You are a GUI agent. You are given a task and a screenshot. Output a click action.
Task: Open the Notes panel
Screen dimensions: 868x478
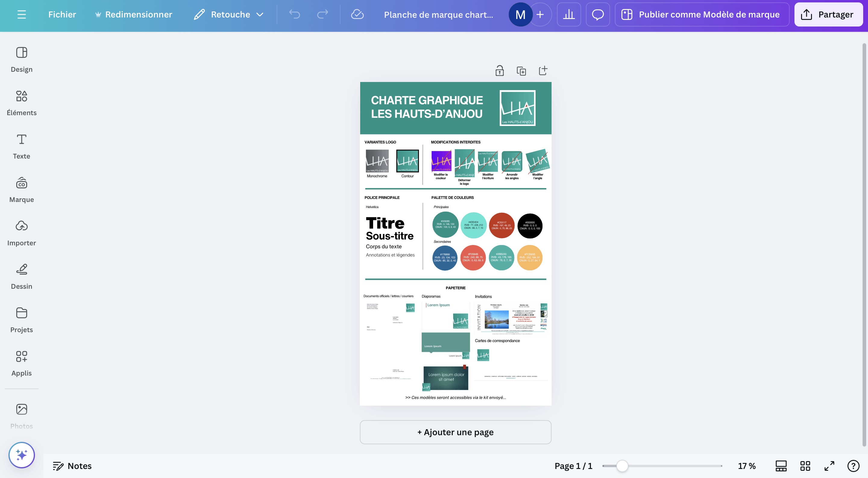tap(72, 466)
